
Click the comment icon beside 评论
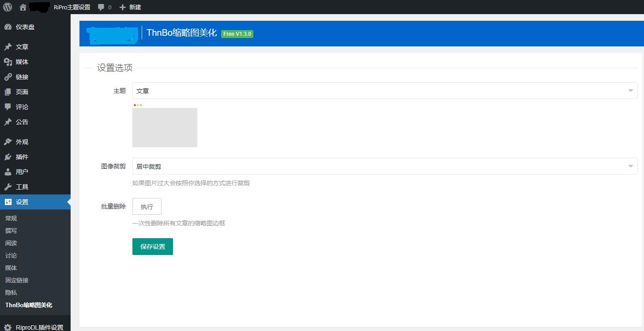pyautogui.click(x=8, y=107)
